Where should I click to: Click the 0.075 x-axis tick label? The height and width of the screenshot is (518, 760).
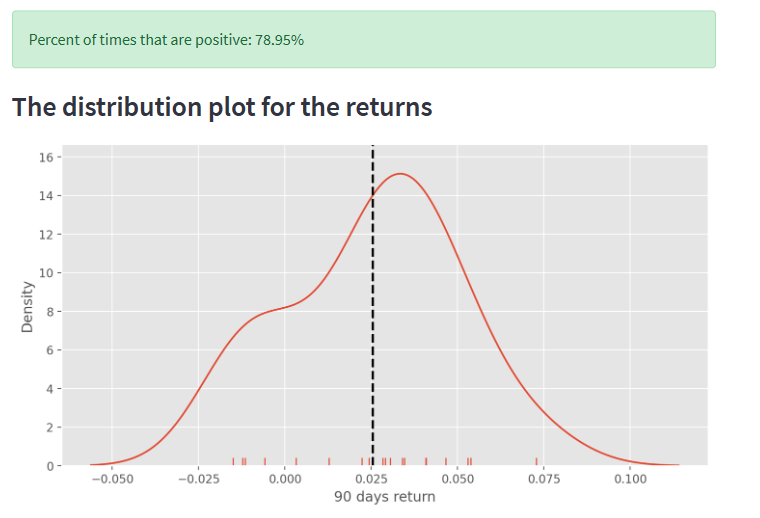(544, 479)
